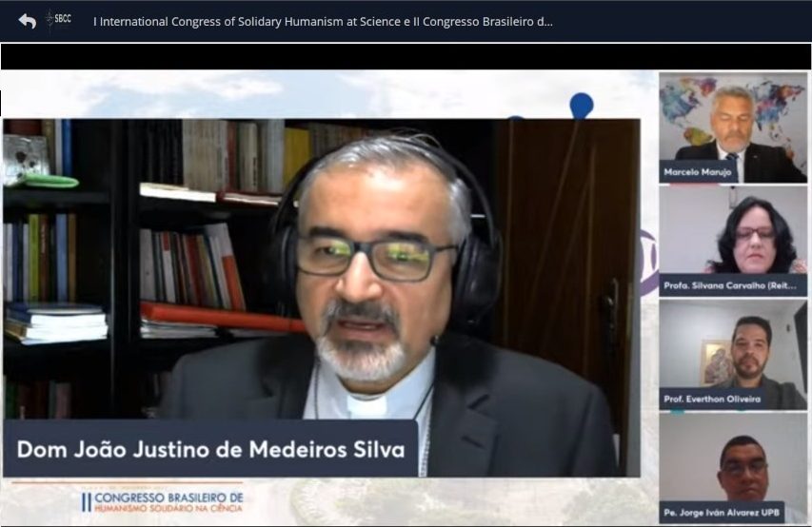The height and width of the screenshot is (527, 812).
Task: Click the framed painting behind Prof. Everthon
Action: tap(717, 362)
